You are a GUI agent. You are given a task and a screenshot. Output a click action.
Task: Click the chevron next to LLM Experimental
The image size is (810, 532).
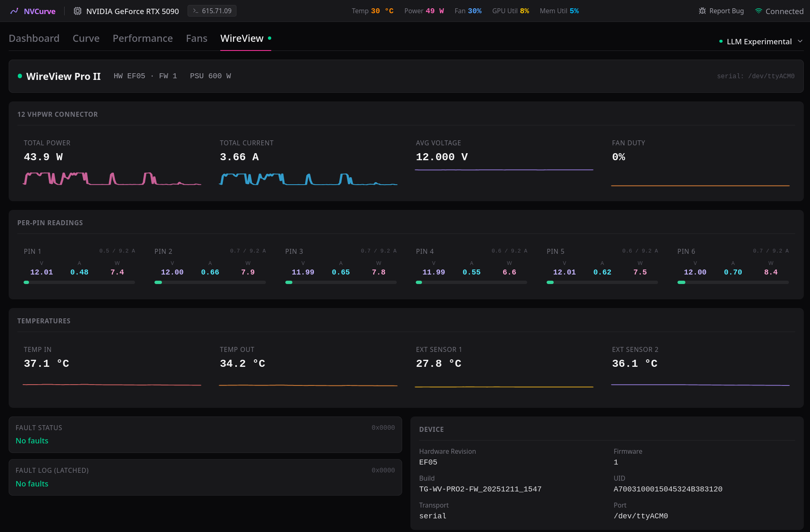tap(800, 41)
